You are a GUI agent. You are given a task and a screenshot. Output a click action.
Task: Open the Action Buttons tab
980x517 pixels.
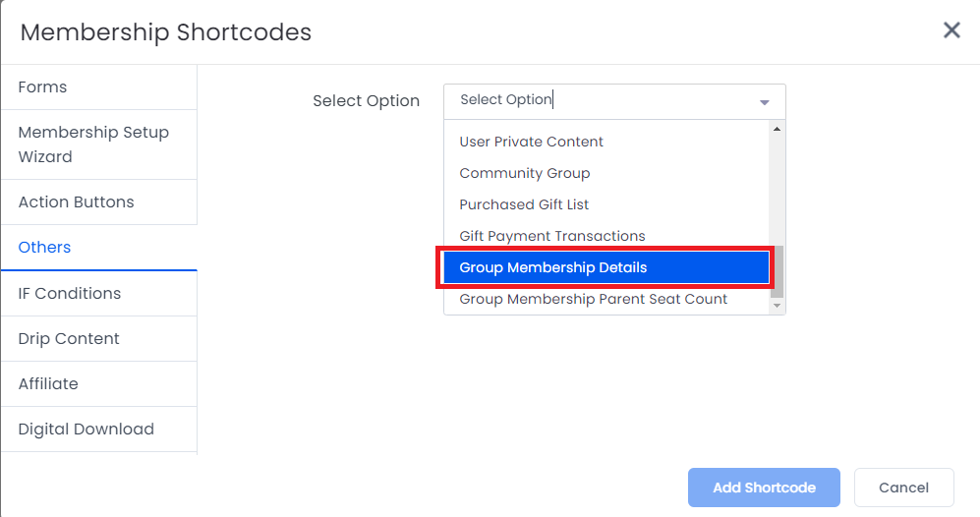[x=77, y=202]
